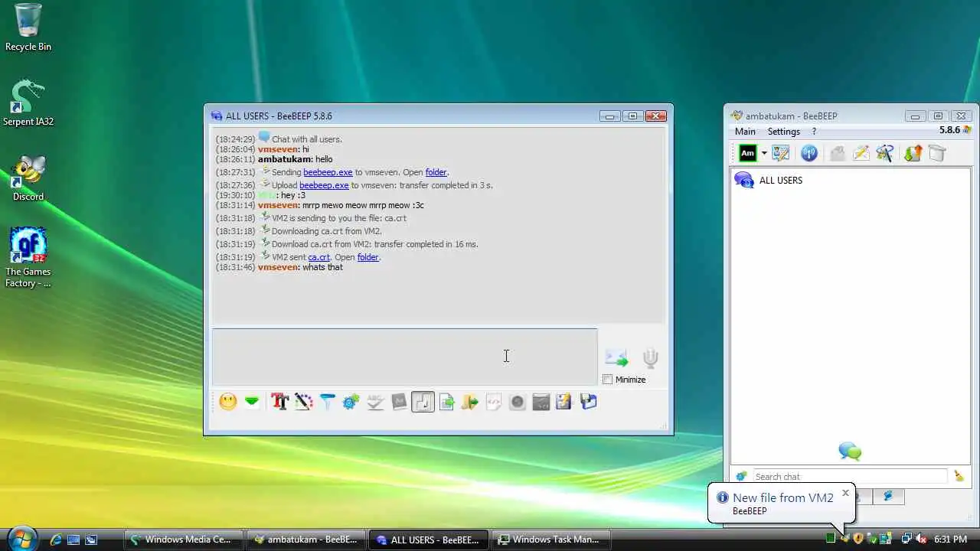Open the Recycle Bin desktop icon
Image resolution: width=980 pixels, height=551 pixels.
point(28,28)
